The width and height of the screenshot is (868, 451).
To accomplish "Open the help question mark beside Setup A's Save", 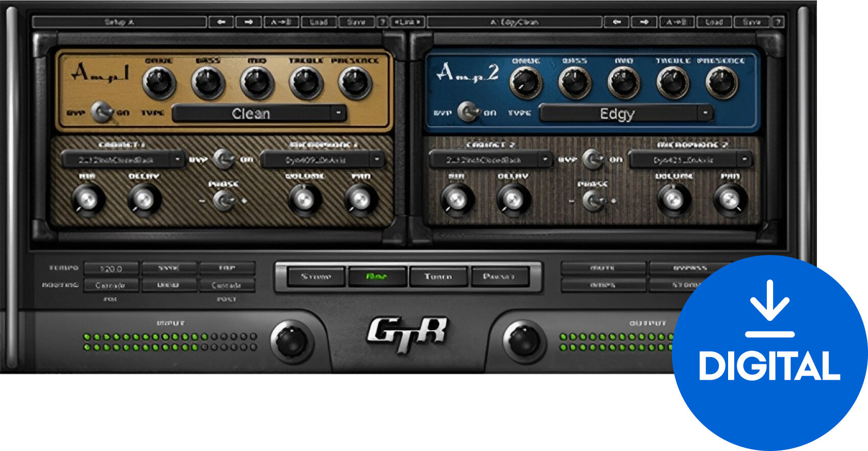I will click(382, 22).
